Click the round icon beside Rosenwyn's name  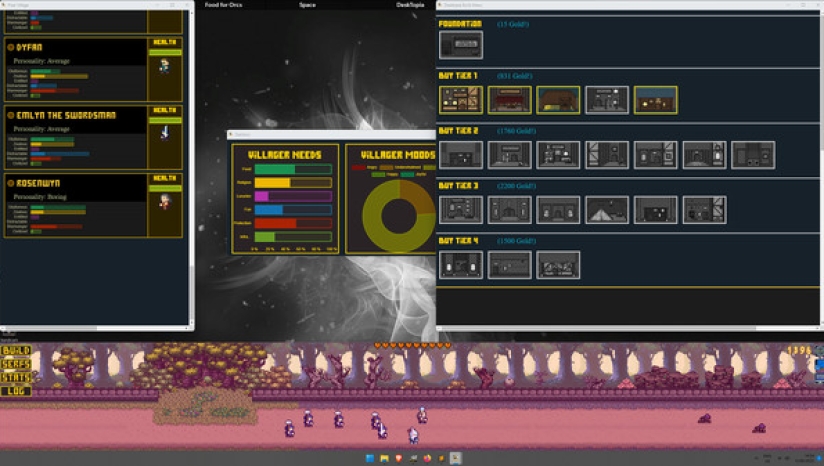pyautogui.click(x=11, y=183)
